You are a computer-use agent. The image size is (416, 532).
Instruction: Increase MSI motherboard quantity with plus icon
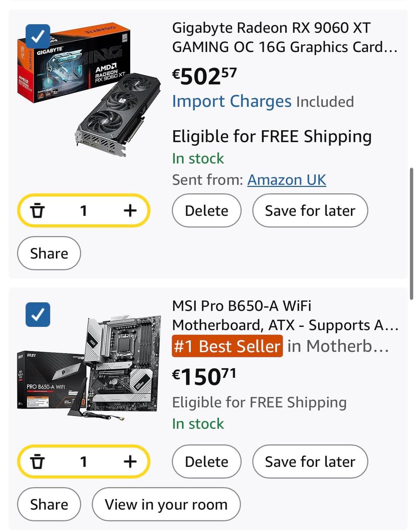(x=130, y=461)
